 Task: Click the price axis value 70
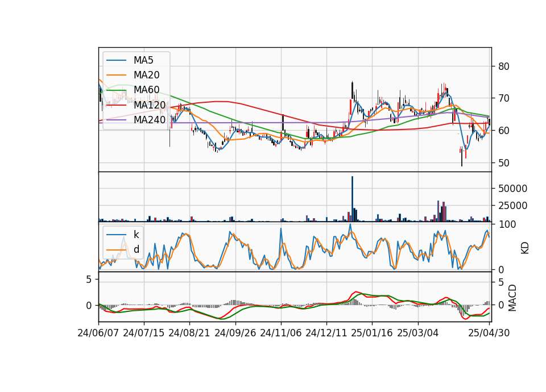504,98
